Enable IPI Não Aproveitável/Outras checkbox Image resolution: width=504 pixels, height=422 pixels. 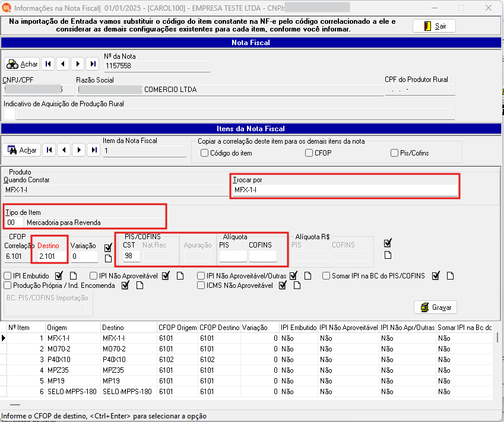click(x=201, y=276)
